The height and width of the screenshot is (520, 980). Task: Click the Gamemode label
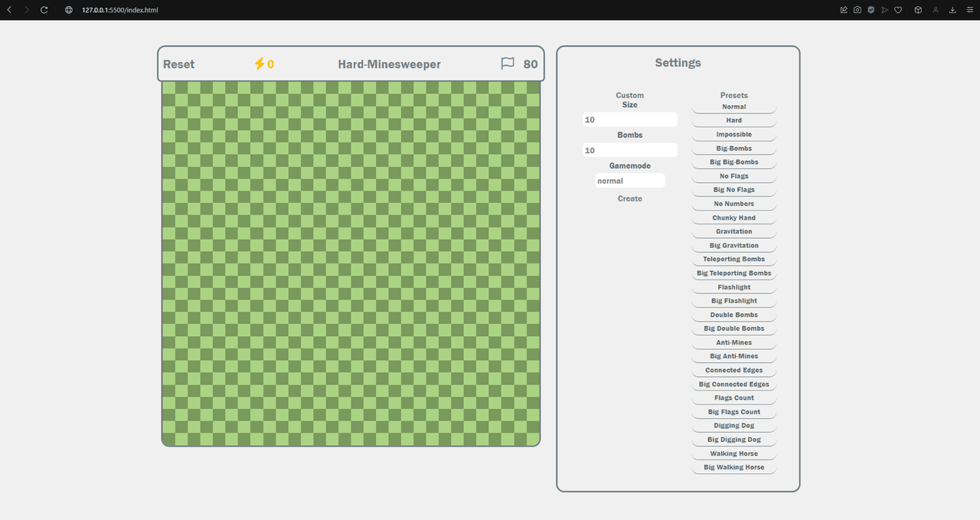coord(630,166)
